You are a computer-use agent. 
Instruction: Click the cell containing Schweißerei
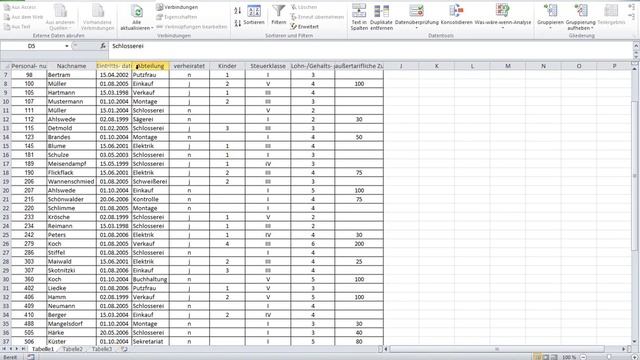click(151, 182)
